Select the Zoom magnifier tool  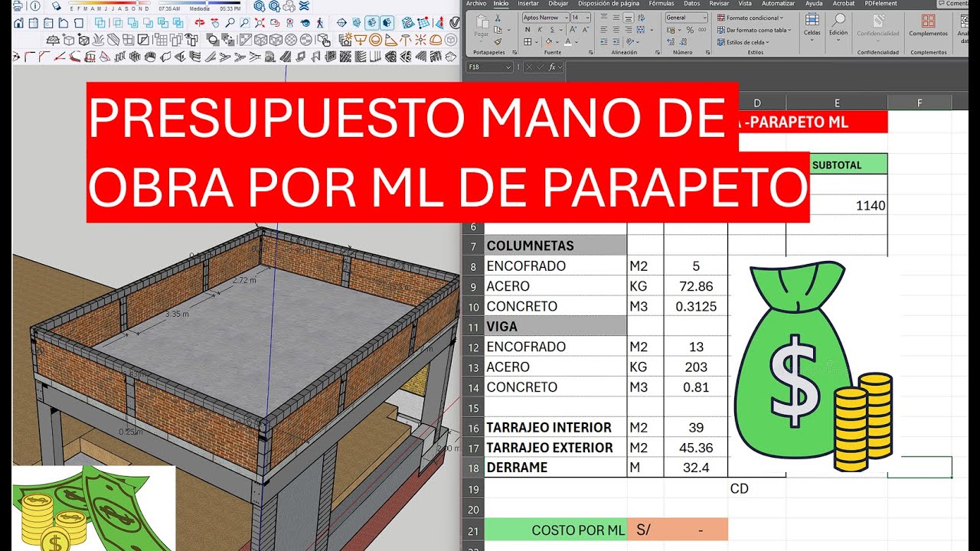(x=230, y=23)
